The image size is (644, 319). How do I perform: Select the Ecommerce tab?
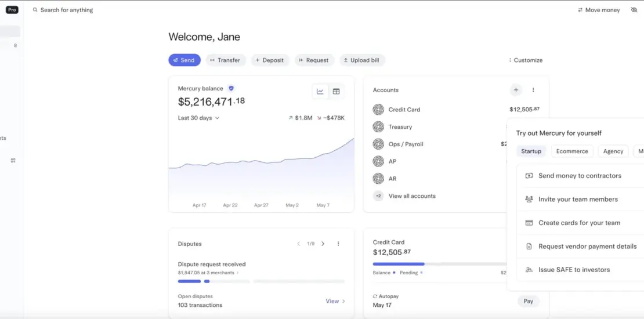[572, 151]
